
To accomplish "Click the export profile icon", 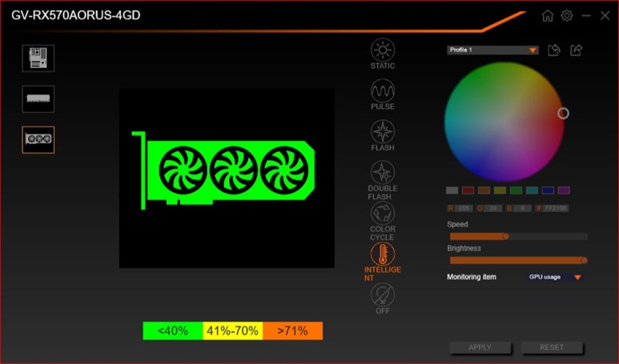I will coord(576,50).
